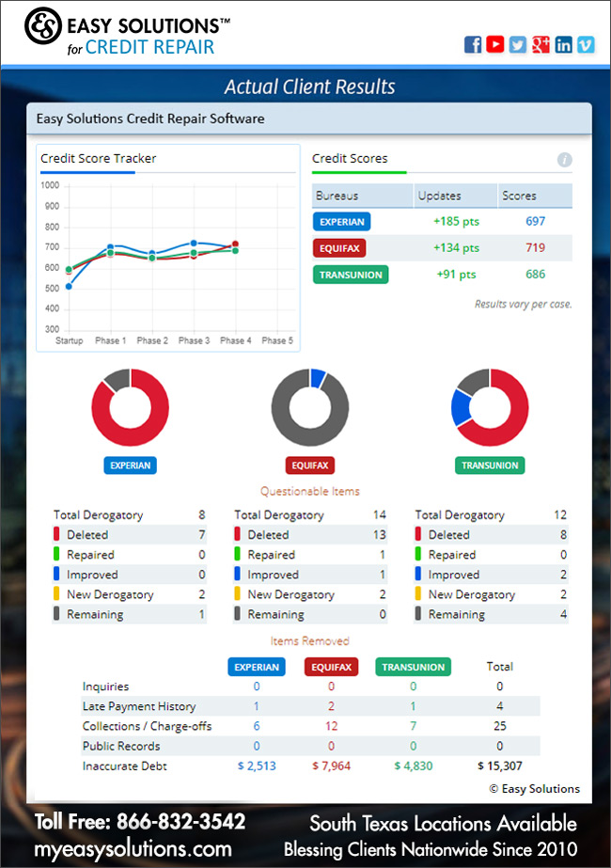Click the +134 pts update value
This screenshot has width=611, height=868.
456,248
